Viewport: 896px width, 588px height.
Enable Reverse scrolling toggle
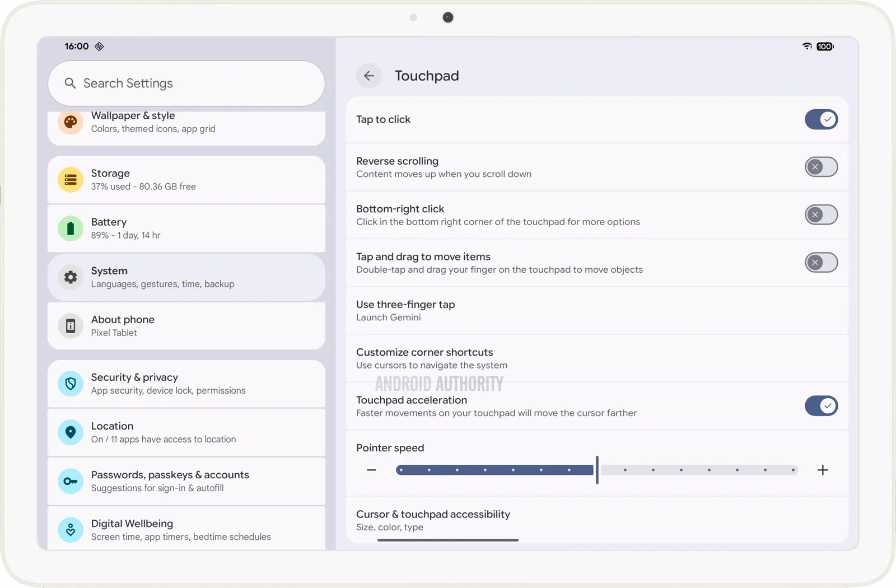821,167
